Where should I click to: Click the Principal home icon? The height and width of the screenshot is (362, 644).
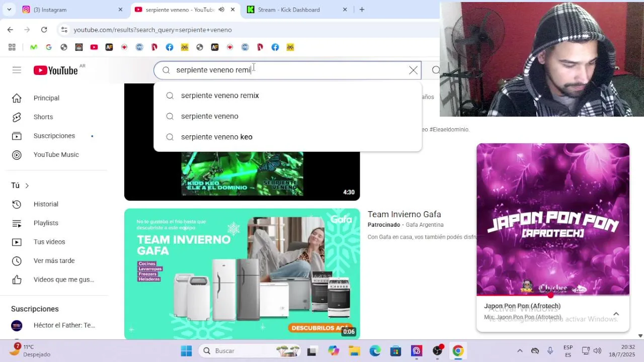[17, 98]
